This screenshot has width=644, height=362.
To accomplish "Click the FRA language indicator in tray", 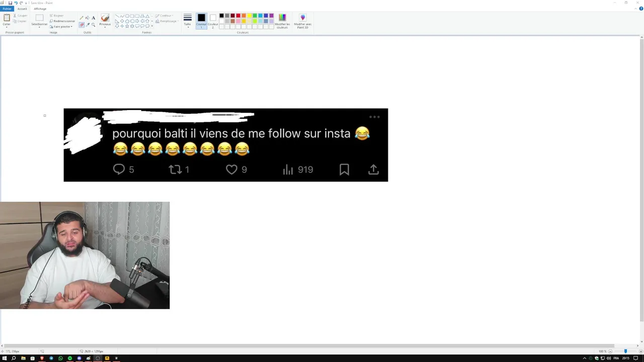I will pos(616,358).
